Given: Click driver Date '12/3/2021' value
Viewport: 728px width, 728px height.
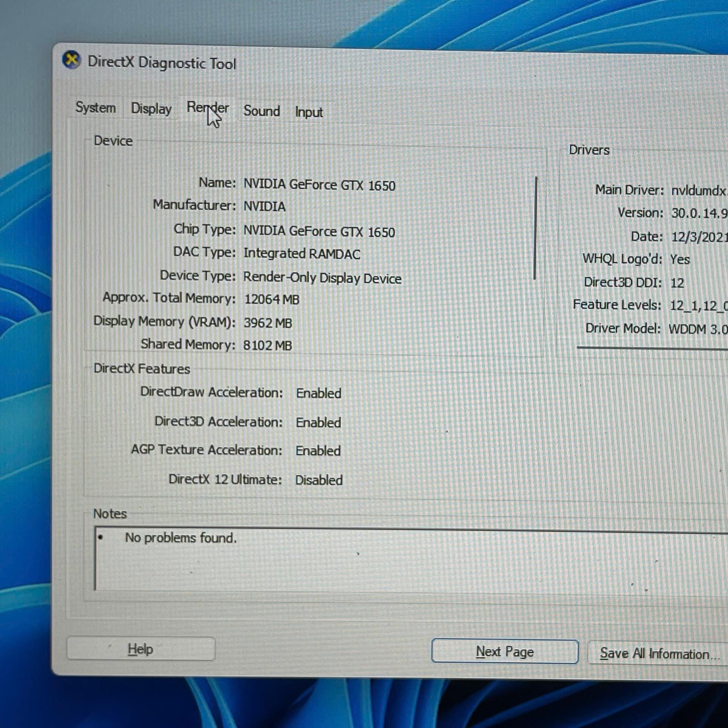Looking at the screenshot, I should pos(699,237).
